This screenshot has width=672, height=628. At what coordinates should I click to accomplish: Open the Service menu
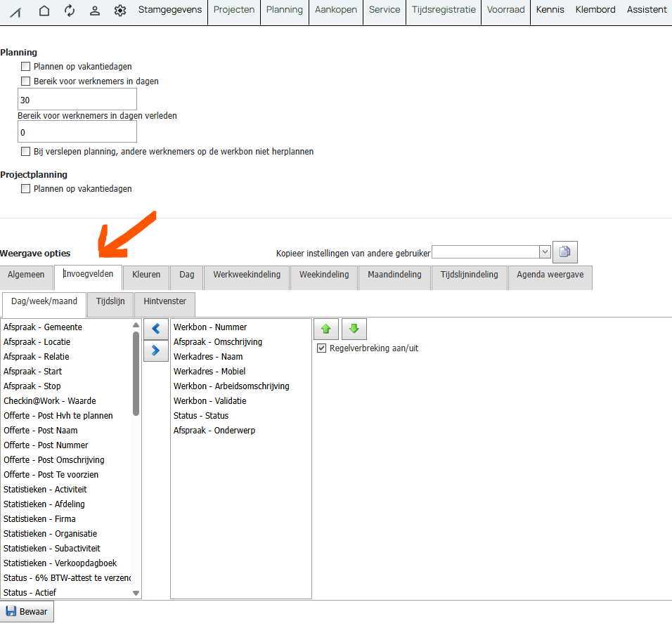[385, 10]
